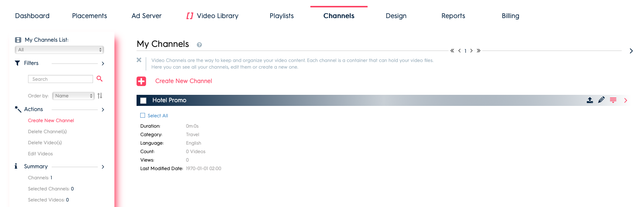This screenshot has height=207, width=644.
Task: Click the filmstrip icon beside My Channels List
Action: coord(18,40)
